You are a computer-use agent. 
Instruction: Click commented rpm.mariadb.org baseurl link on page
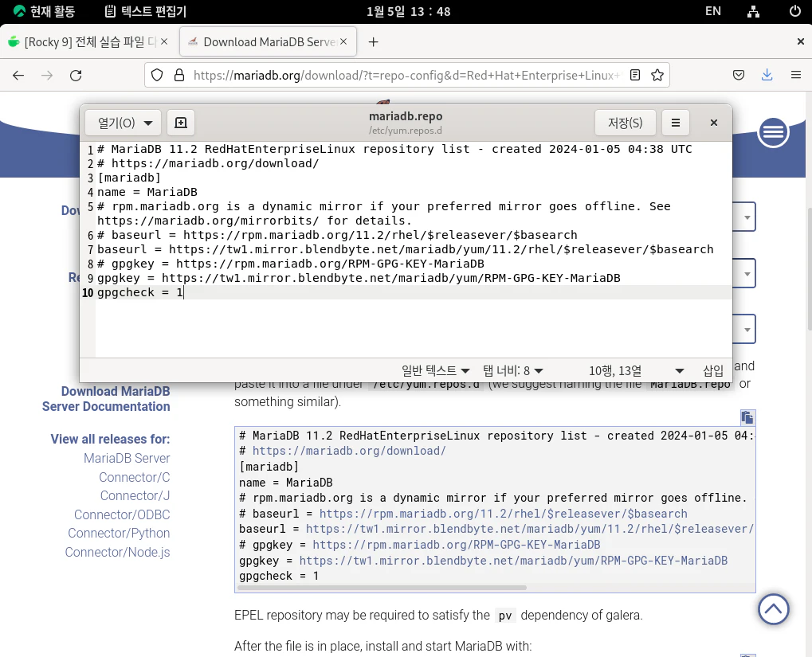pos(504,514)
